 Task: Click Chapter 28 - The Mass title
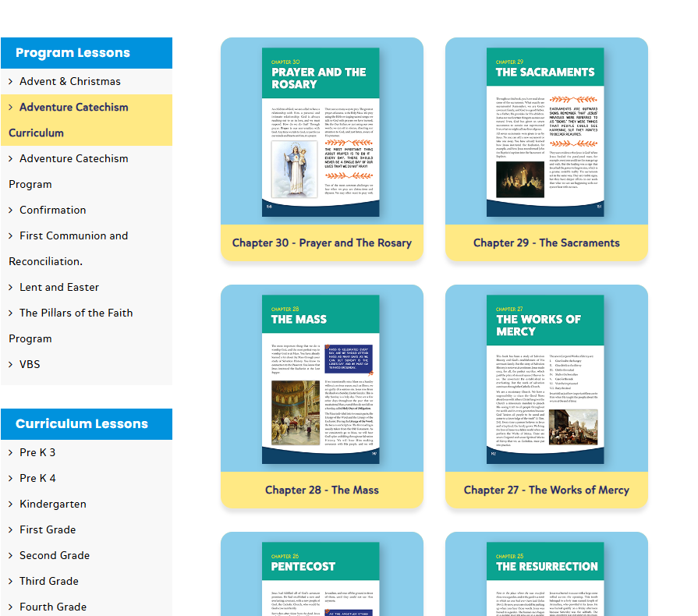coord(321,490)
